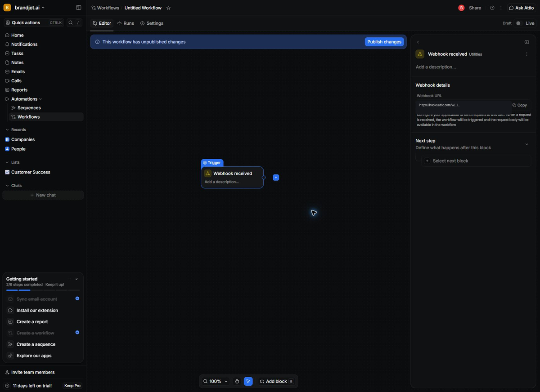Toggle the sidebar collapse icon

click(79, 8)
